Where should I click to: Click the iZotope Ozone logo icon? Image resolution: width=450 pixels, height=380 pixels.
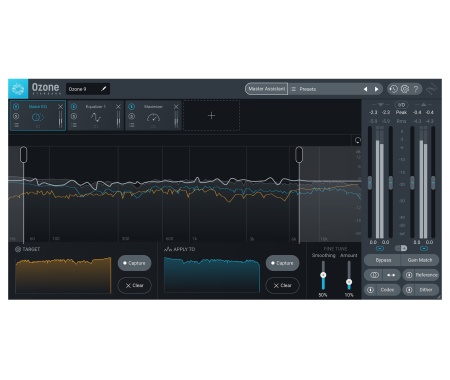click(x=18, y=89)
